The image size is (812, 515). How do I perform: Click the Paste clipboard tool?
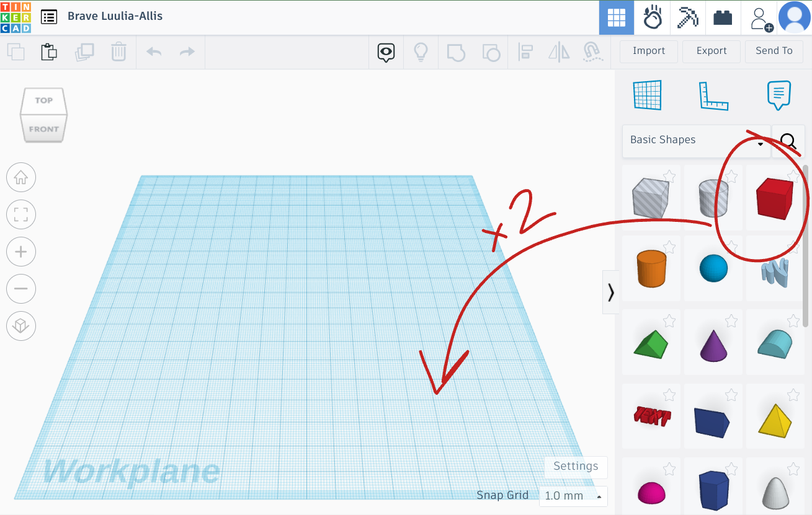tap(49, 51)
